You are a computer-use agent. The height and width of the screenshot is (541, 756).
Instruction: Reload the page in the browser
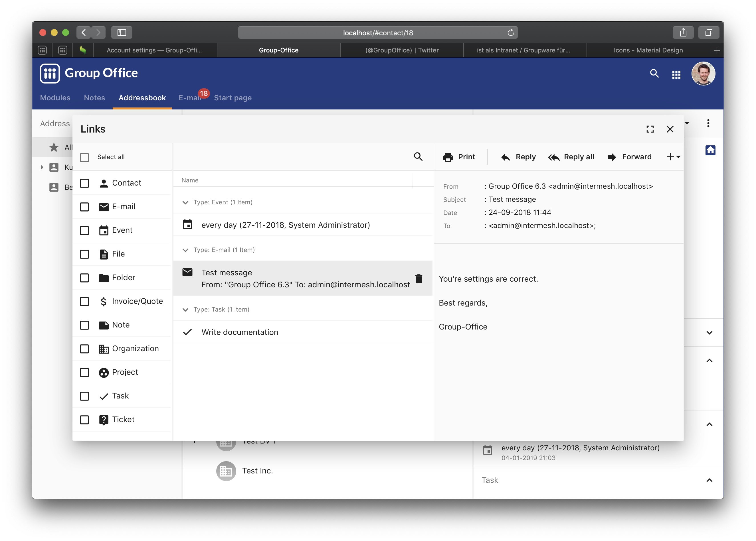pos(510,33)
